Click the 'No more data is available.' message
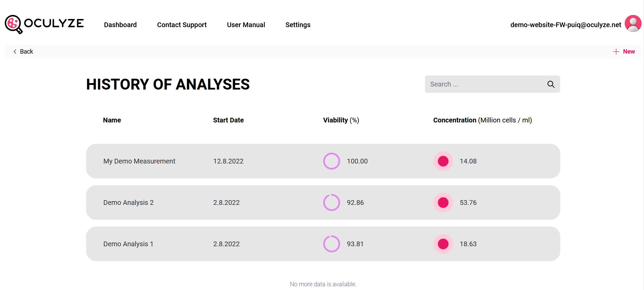Screen dimensions: 644x290 tap(323, 284)
